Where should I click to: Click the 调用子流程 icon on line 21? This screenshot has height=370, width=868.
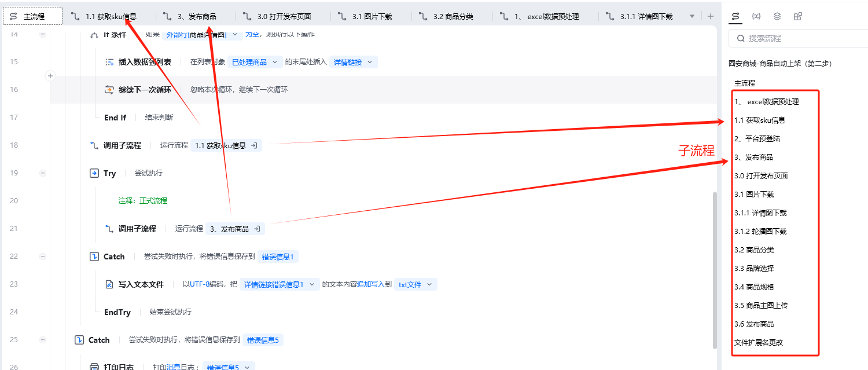tap(109, 229)
